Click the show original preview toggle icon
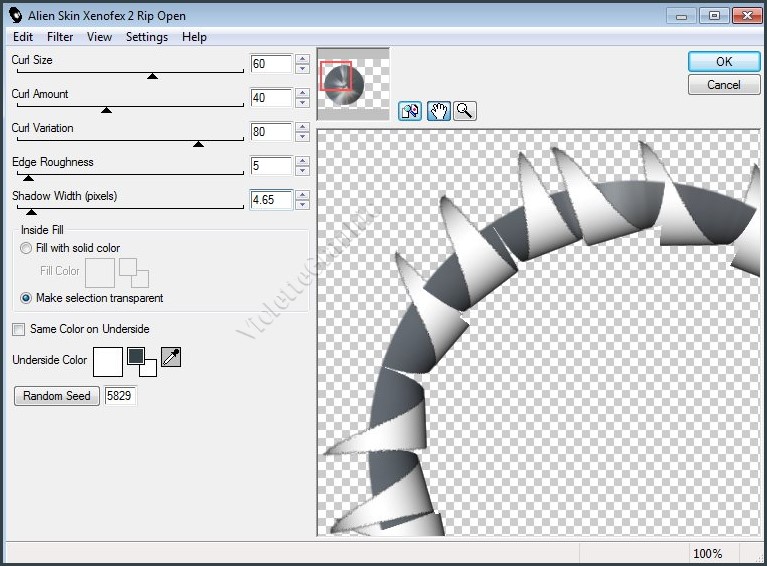767x566 pixels. 410,111
